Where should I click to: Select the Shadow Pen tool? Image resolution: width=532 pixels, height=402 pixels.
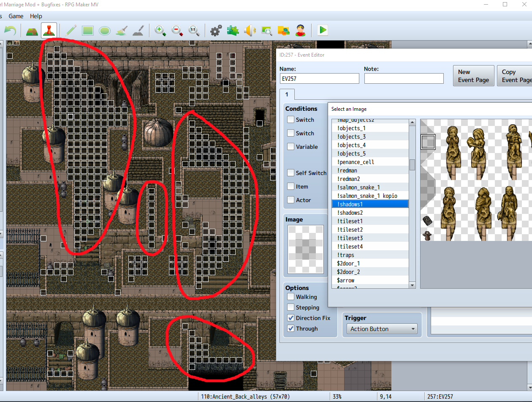click(x=138, y=30)
